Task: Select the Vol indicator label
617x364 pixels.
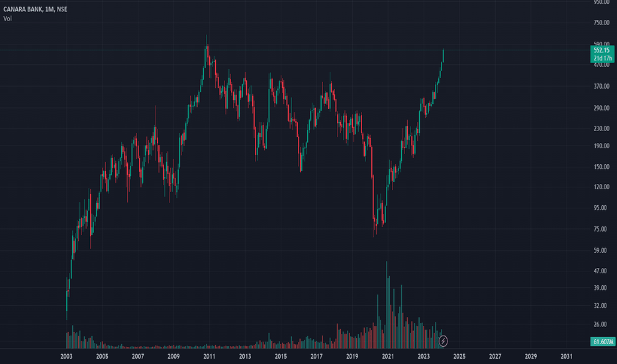Action: click(x=7, y=19)
